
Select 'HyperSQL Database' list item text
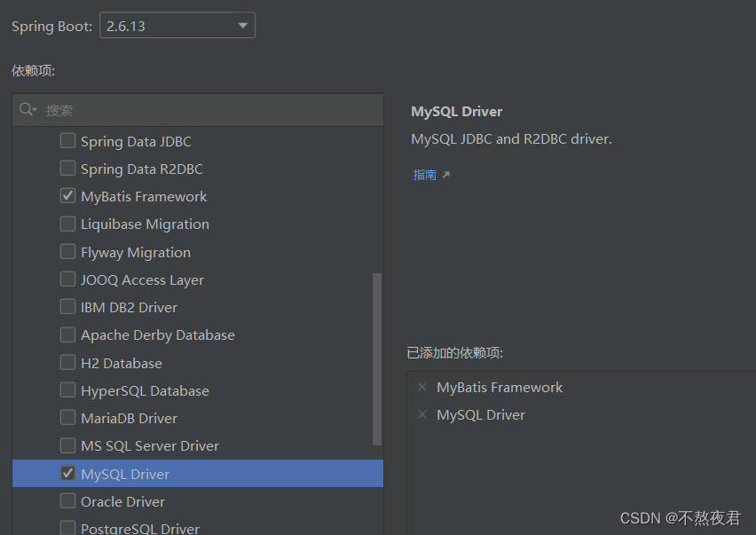pos(146,391)
